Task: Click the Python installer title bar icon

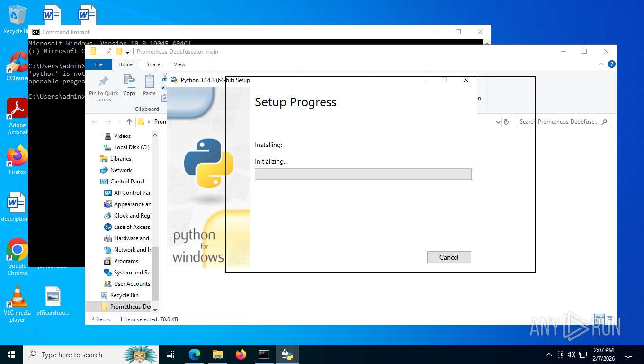Action: (x=174, y=80)
